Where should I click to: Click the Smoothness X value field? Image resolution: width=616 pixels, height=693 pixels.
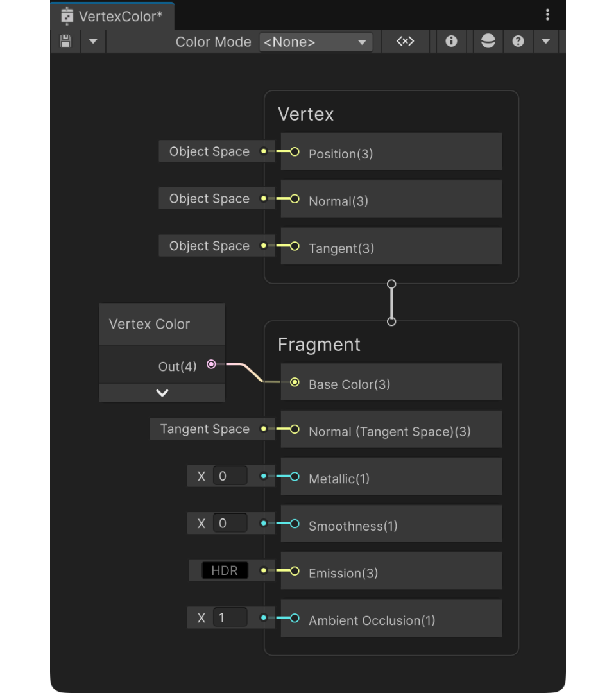[230, 524]
